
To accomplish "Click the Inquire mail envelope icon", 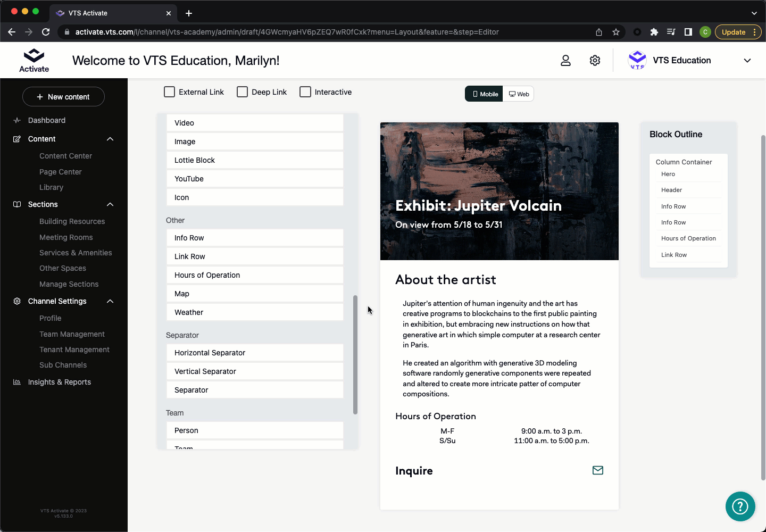I will click(598, 470).
